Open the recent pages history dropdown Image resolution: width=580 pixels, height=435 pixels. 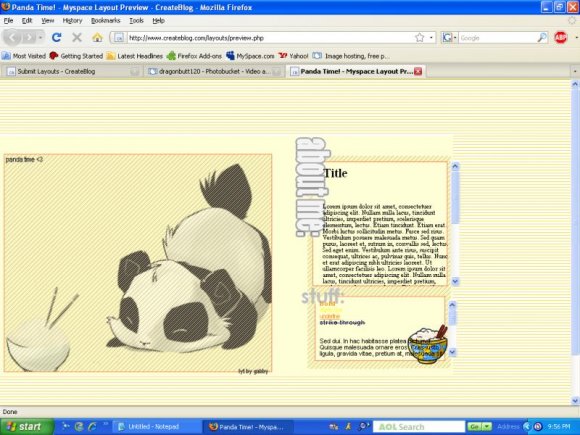pos(40,37)
